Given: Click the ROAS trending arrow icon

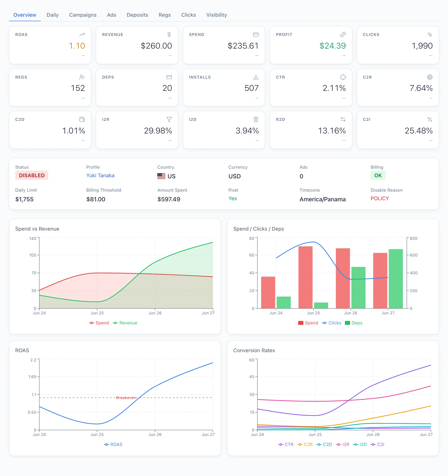Looking at the screenshot, I should [82, 34].
